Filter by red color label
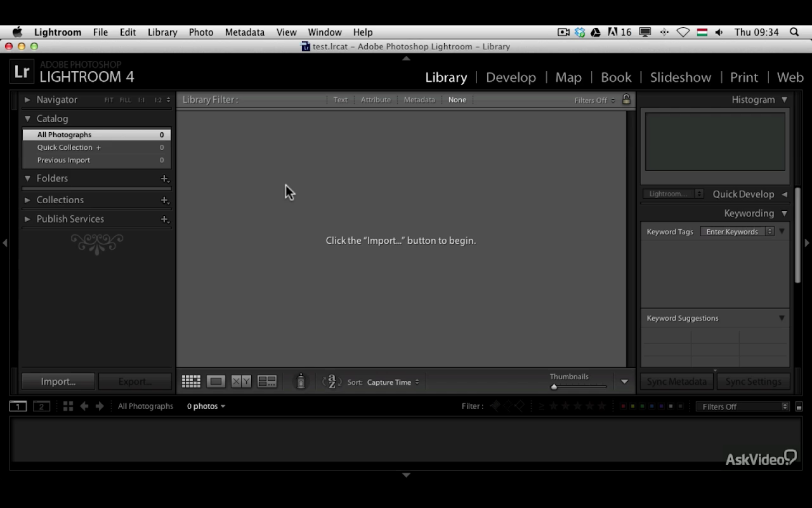Image resolution: width=812 pixels, height=508 pixels. tap(624, 406)
